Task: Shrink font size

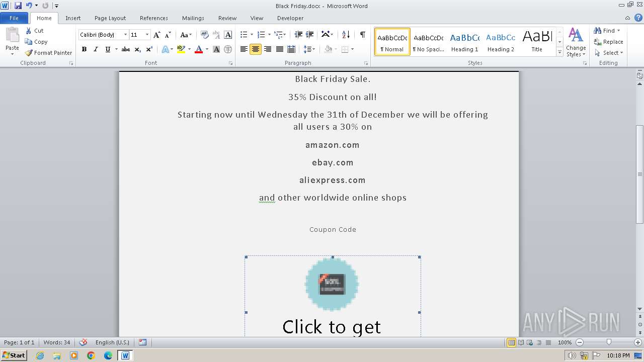Action: (x=168, y=35)
